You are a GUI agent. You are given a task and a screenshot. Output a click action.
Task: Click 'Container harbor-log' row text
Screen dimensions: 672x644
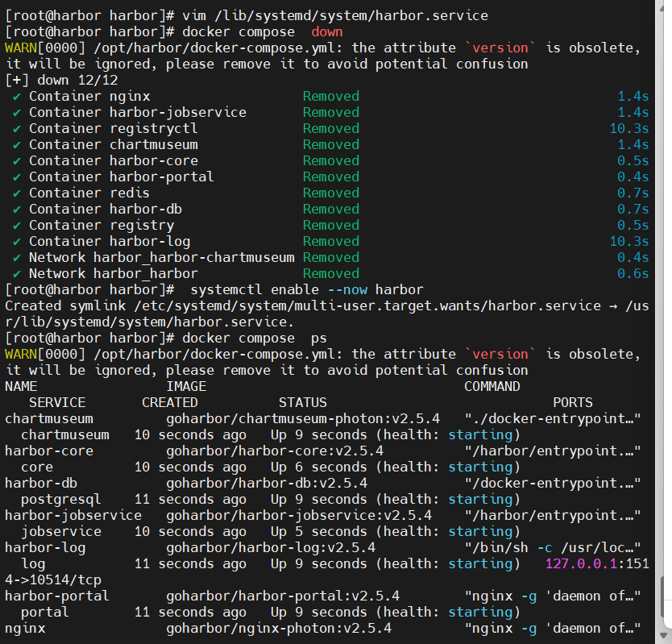110,241
